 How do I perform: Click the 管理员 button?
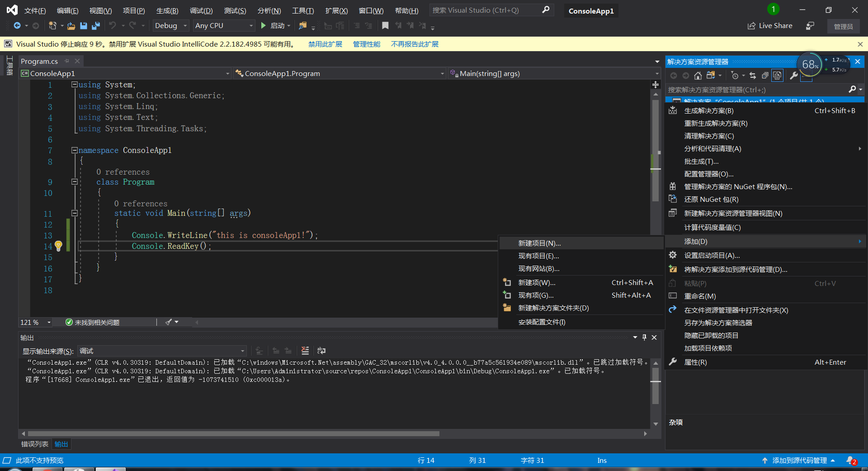(x=843, y=26)
